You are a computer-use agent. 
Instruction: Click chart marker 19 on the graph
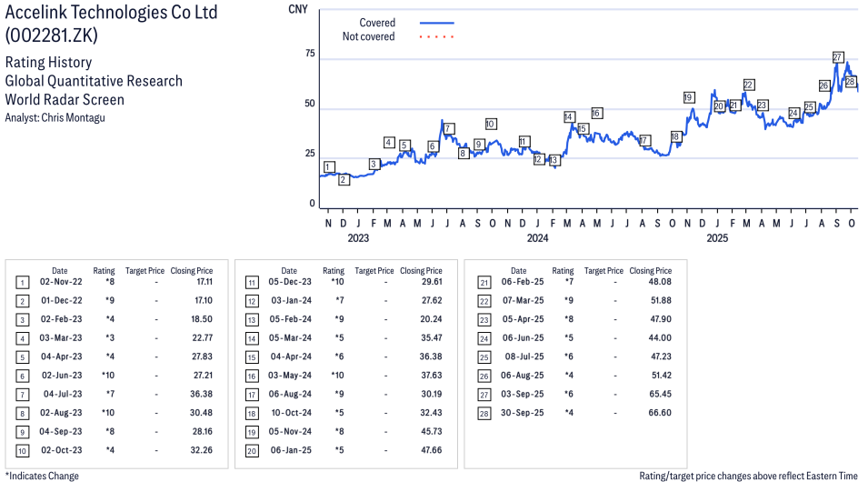point(688,97)
